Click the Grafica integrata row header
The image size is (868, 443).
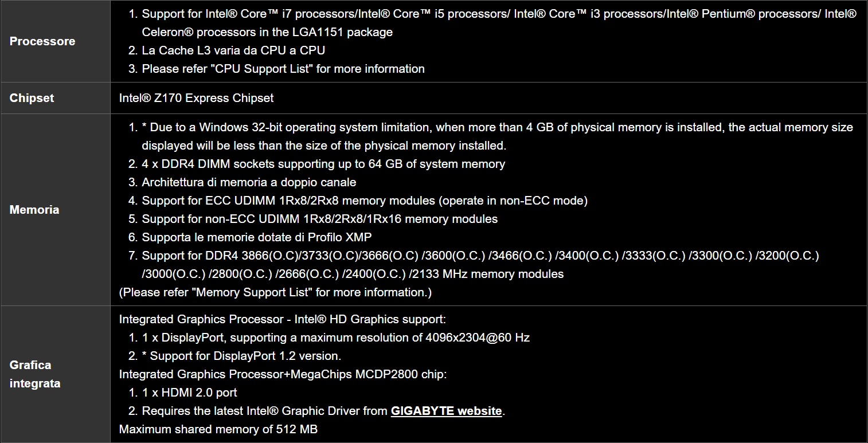click(34, 374)
